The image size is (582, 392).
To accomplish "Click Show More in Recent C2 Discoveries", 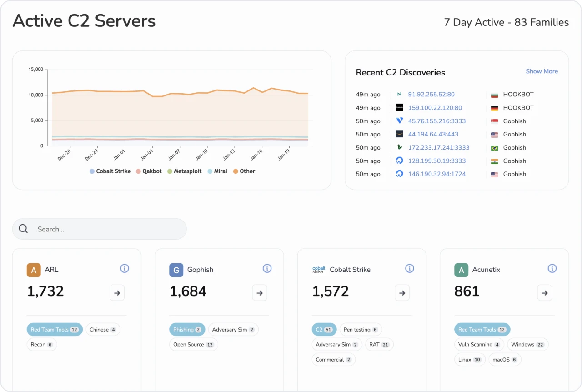I will click(x=542, y=71).
